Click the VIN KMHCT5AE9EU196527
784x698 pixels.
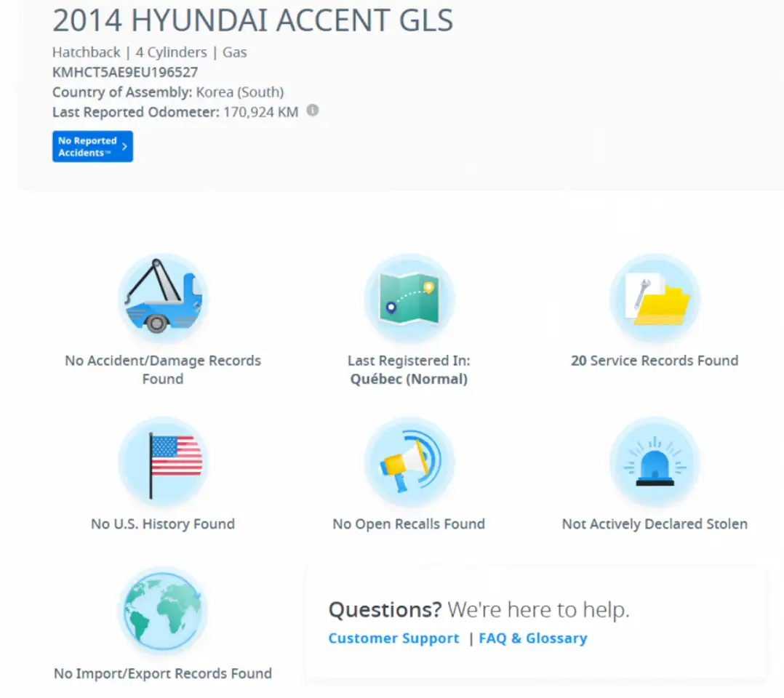pos(125,72)
